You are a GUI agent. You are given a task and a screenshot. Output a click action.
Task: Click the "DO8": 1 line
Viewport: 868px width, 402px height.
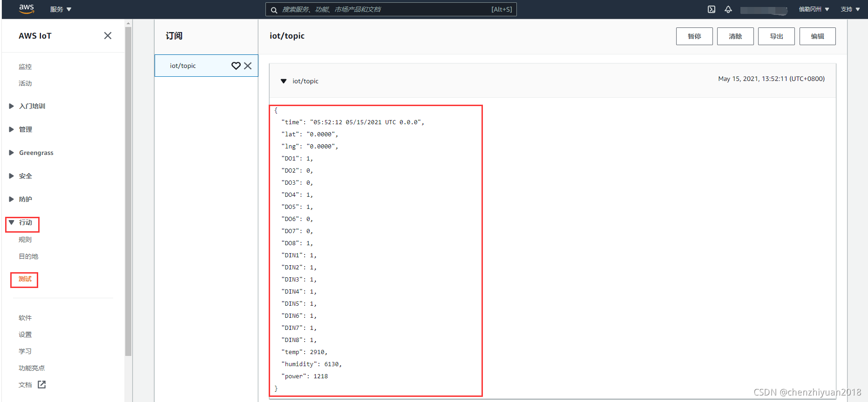tap(297, 243)
